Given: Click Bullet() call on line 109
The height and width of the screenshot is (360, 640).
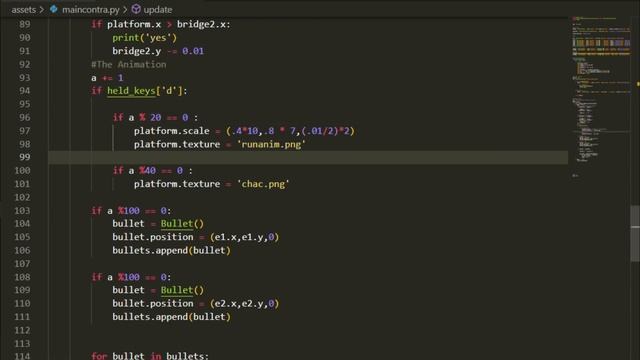Looking at the screenshot, I should click(182, 290).
